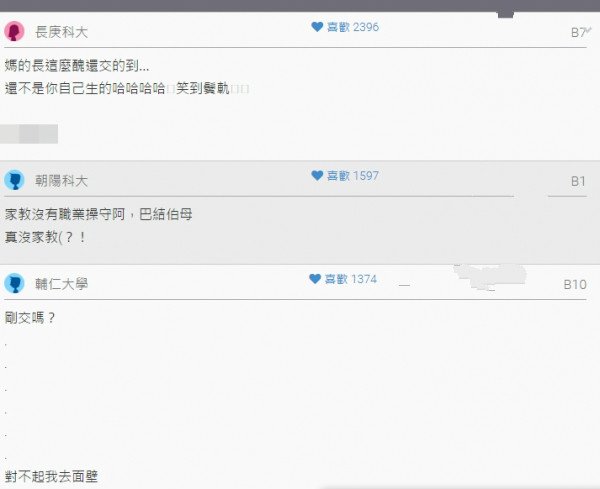Open the 長庚科大 username

pyautogui.click(x=62, y=32)
